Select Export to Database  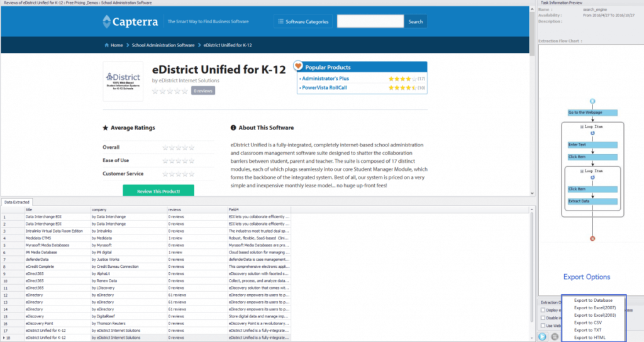(x=593, y=301)
